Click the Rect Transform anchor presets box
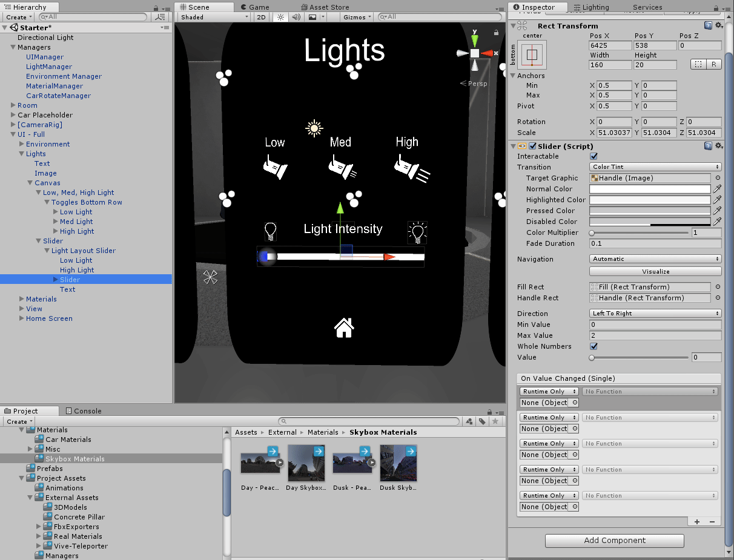 tap(532, 54)
